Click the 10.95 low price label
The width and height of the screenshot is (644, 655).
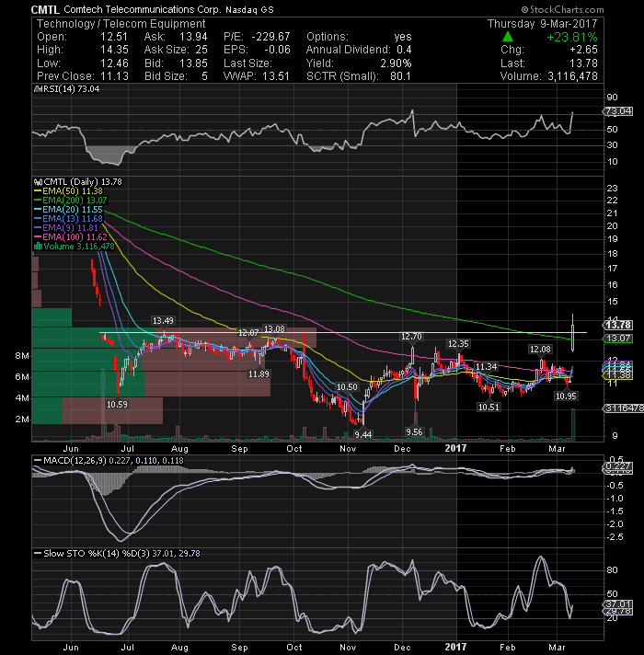click(566, 396)
